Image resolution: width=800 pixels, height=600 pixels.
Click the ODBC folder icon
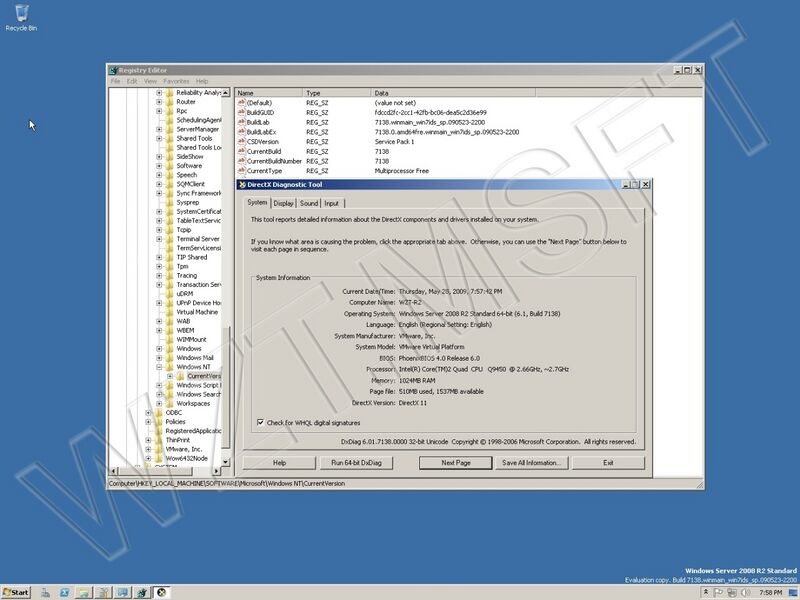click(x=159, y=412)
